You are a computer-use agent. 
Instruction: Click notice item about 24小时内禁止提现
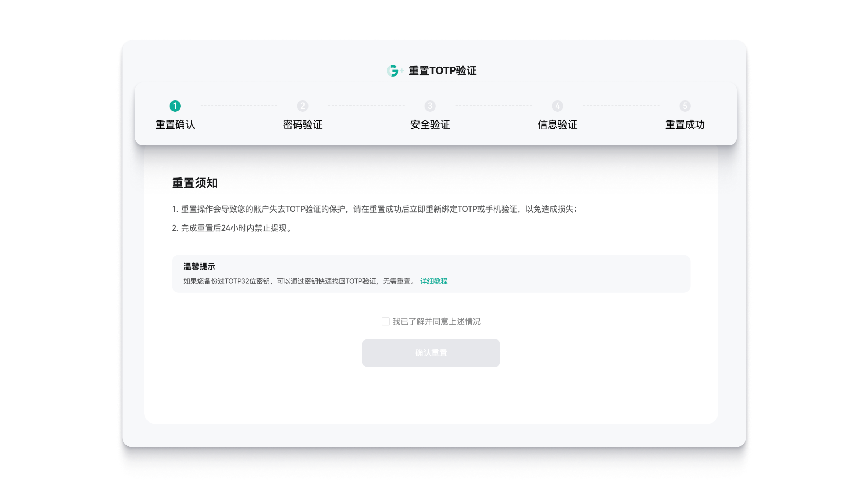231,228
